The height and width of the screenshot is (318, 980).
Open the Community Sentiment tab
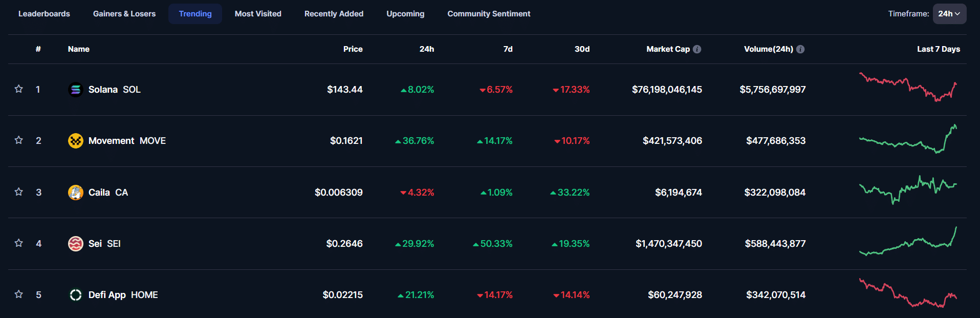click(x=489, y=14)
